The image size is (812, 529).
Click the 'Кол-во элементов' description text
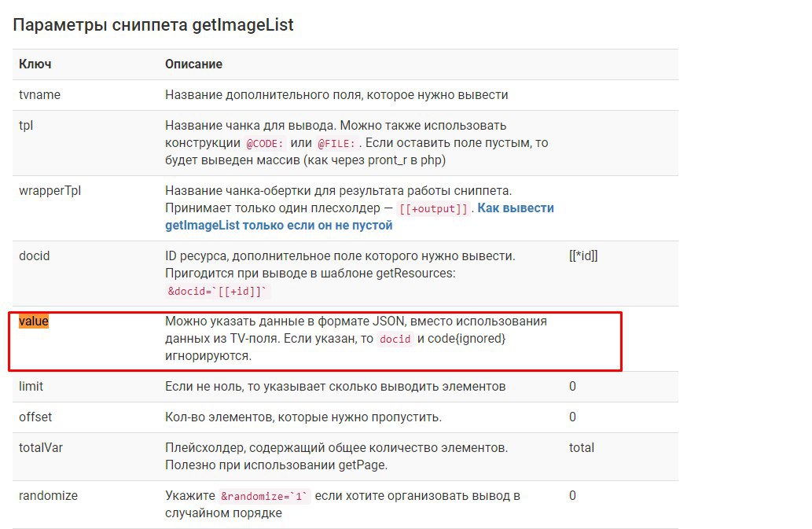tap(303, 417)
